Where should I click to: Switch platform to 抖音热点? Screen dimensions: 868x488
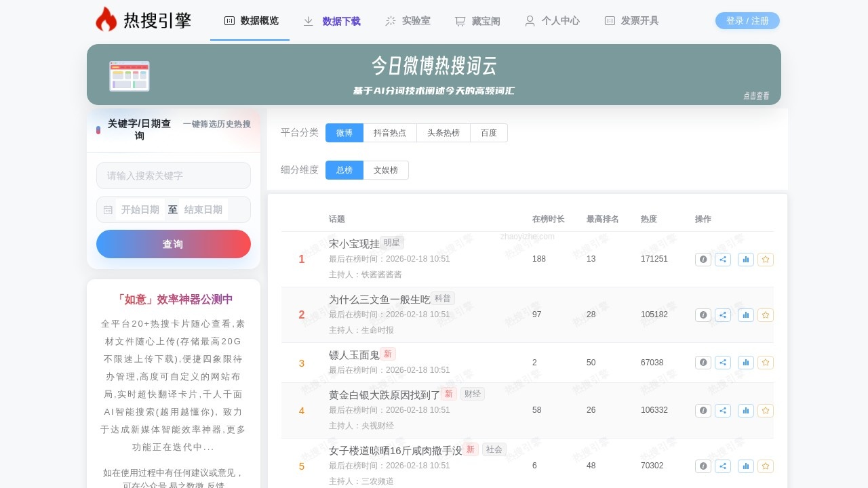point(391,133)
